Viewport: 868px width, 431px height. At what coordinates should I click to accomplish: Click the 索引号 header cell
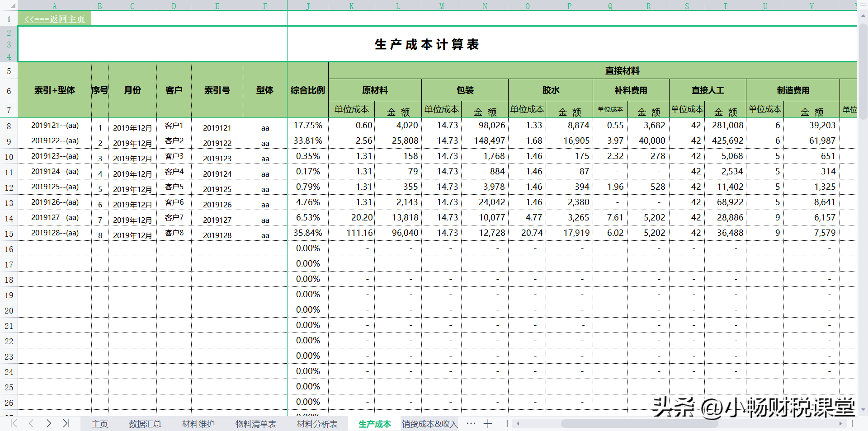217,90
